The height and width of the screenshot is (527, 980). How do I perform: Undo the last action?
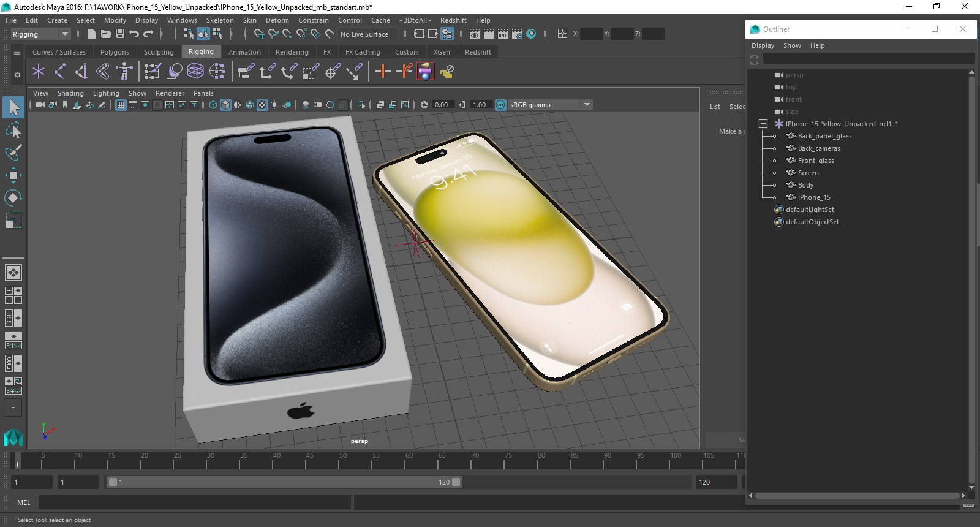click(134, 34)
